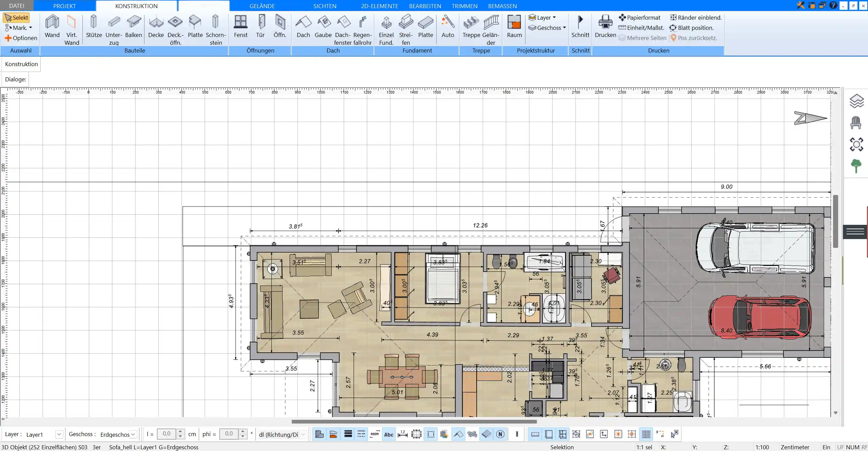
Task: Activate the Balken tool
Action: click(x=134, y=26)
